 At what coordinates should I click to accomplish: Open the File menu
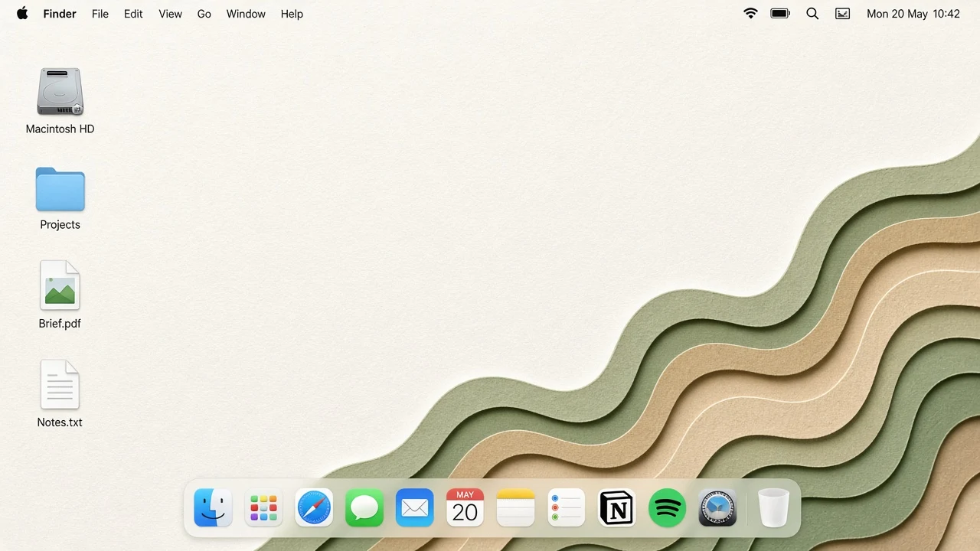point(100,14)
